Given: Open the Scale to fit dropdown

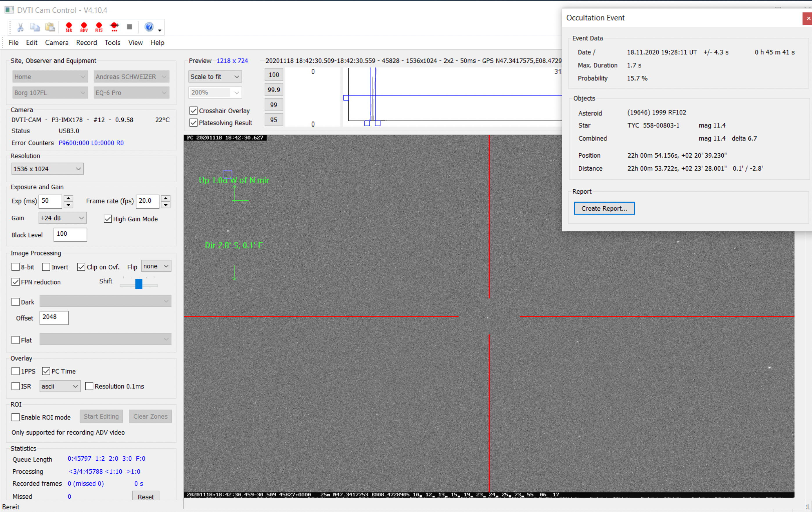Looking at the screenshot, I should click(x=215, y=77).
